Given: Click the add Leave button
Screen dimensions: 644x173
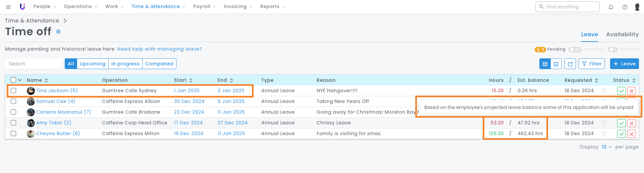Looking at the screenshot, I should pos(624,64).
